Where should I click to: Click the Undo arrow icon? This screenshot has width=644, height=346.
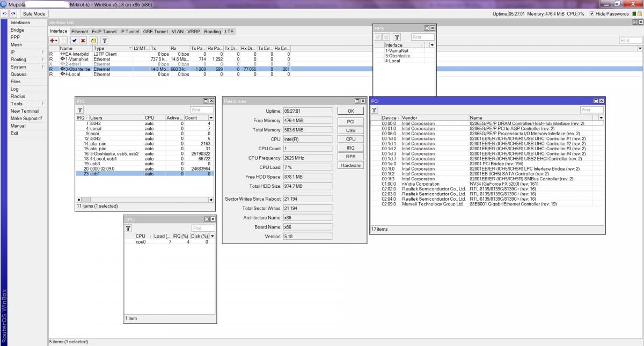click(x=5, y=13)
